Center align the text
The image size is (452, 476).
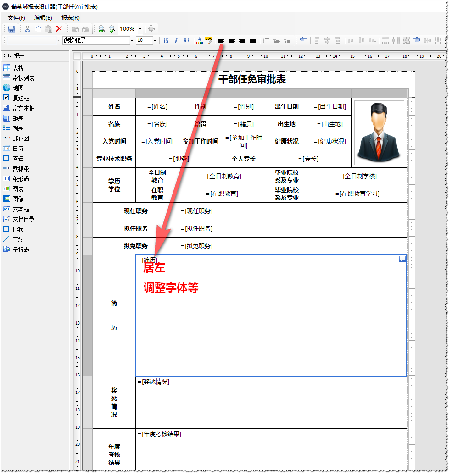pos(231,40)
